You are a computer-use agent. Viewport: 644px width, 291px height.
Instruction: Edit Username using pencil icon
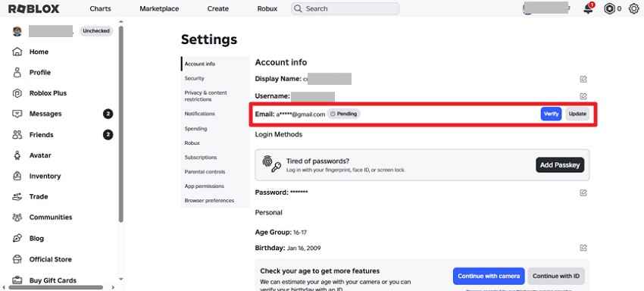click(x=583, y=96)
